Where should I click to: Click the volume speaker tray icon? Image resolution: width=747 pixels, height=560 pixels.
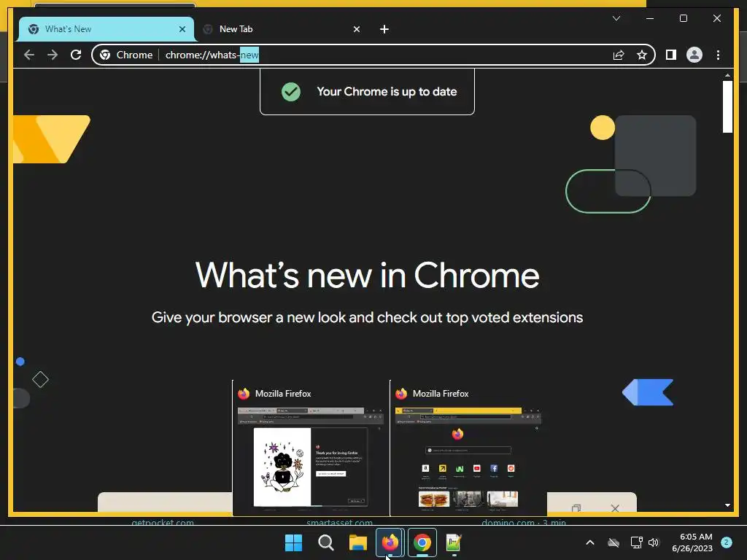pyautogui.click(x=654, y=542)
